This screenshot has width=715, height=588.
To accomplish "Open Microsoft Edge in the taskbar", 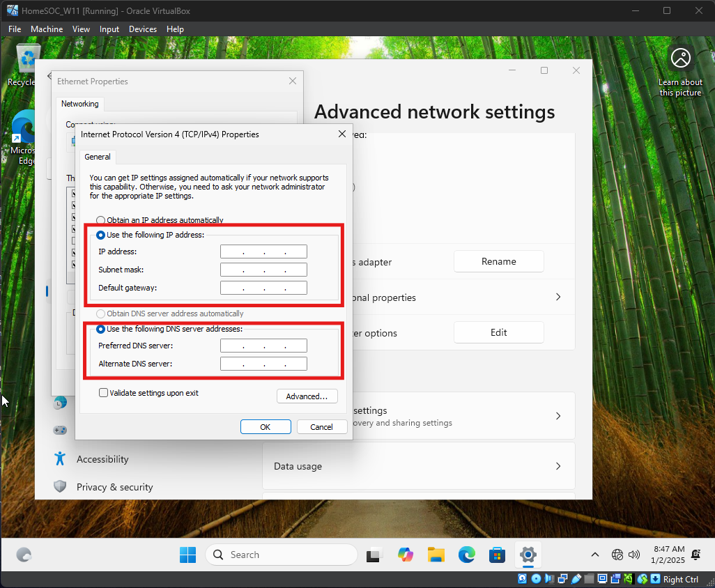I will pos(467,555).
